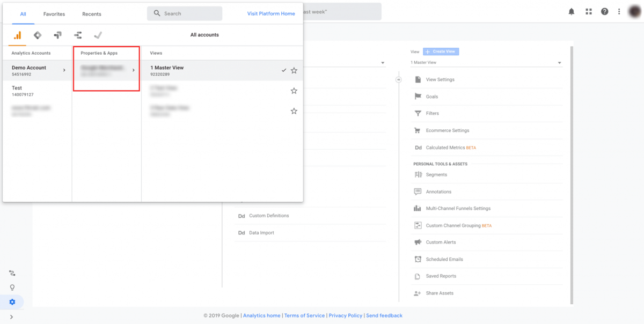
Task: Click the arrow circle between property and view columns
Action: pos(398,79)
